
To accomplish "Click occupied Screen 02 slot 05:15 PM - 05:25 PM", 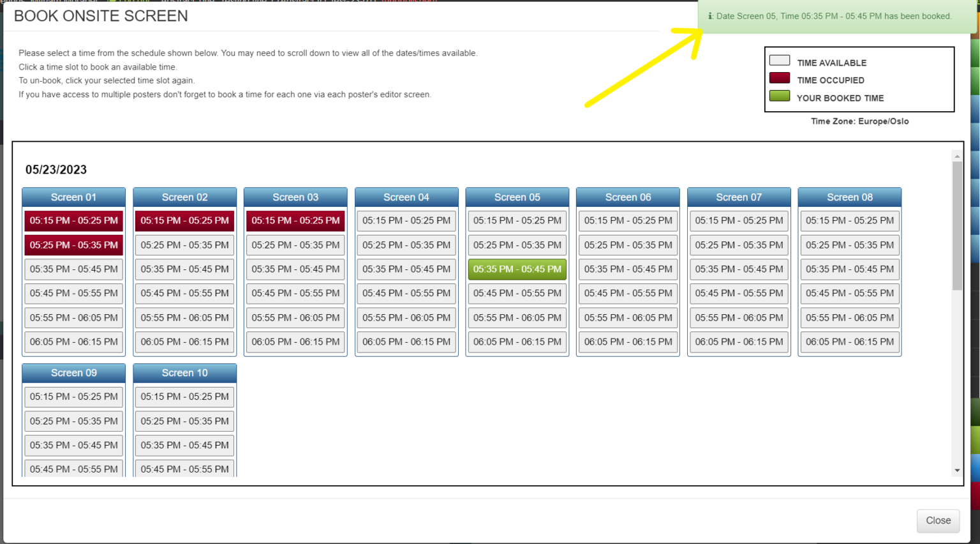I will 184,220.
